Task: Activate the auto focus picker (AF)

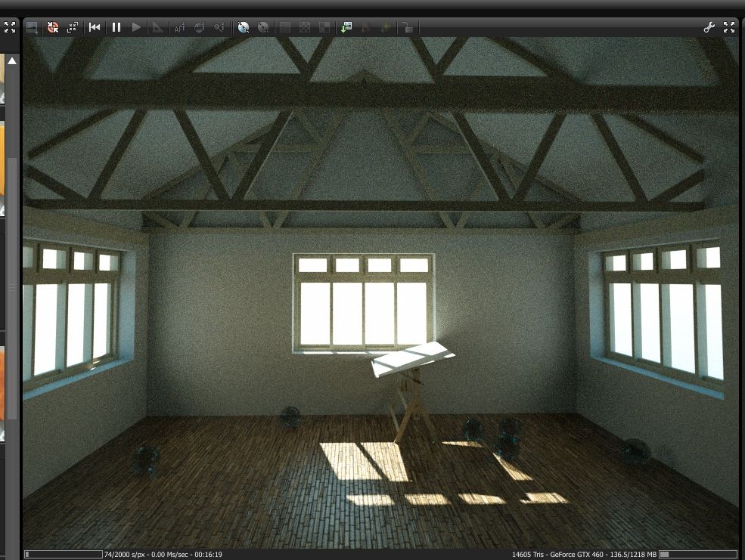Action: pyautogui.click(x=179, y=27)
